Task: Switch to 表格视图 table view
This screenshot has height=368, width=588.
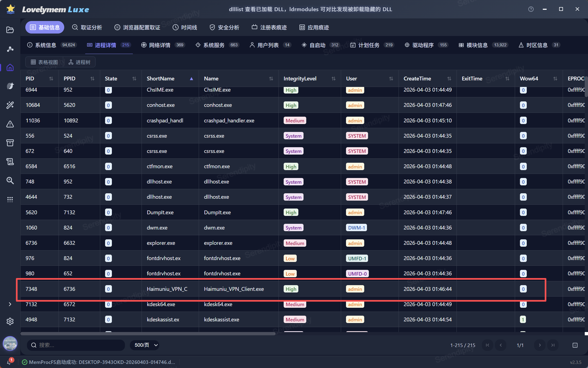Action: [x=44, y=62]
